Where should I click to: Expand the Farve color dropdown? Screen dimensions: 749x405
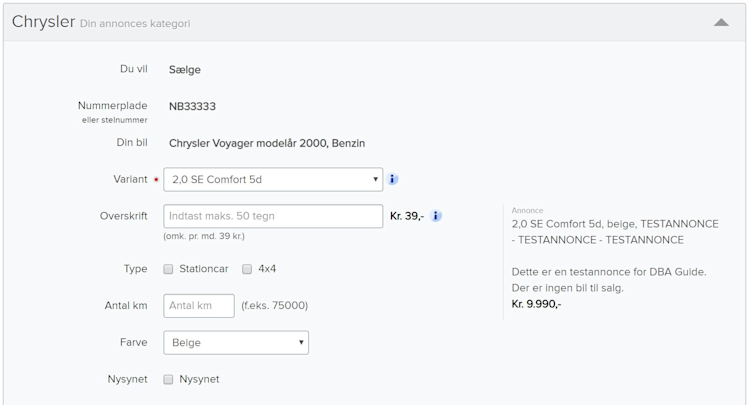coord(236,343)
